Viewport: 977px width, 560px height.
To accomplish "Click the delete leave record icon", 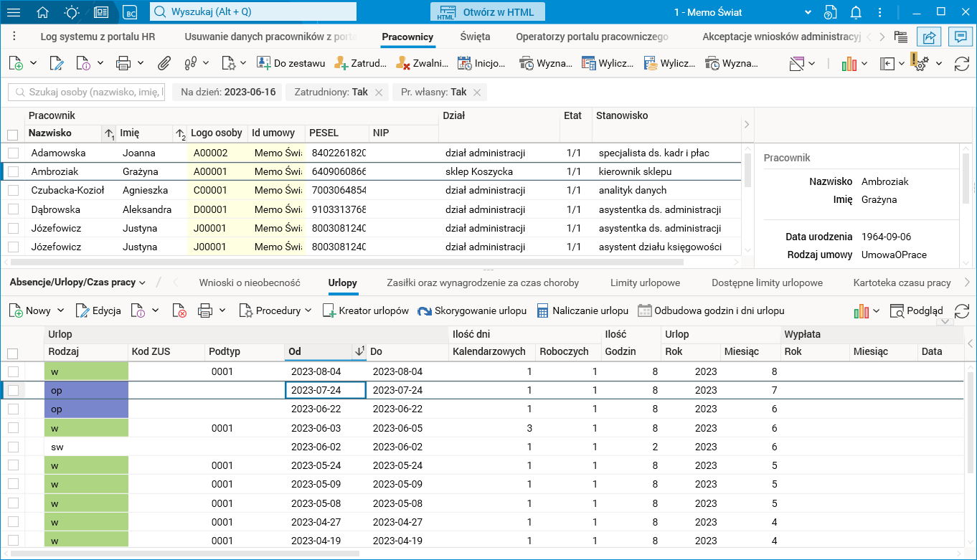I will [179, 311].
